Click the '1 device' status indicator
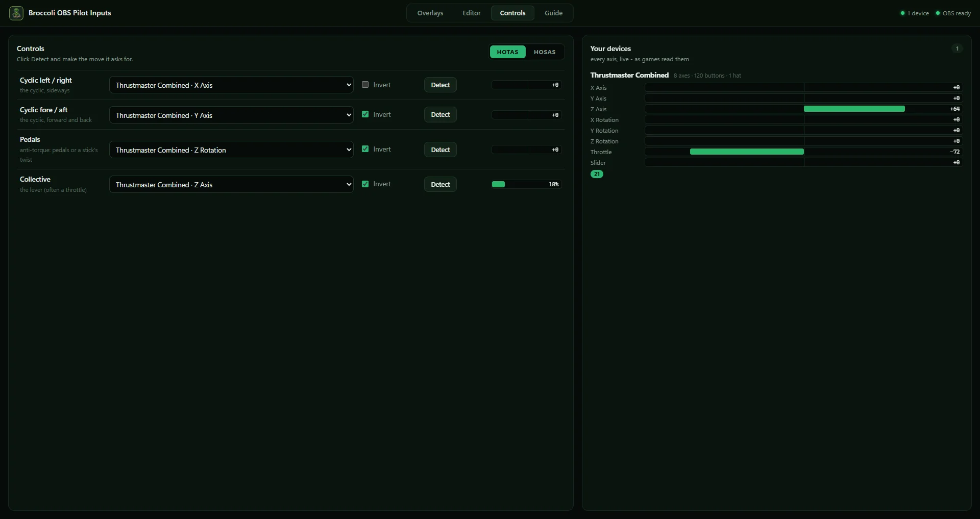 coord(915,13)
